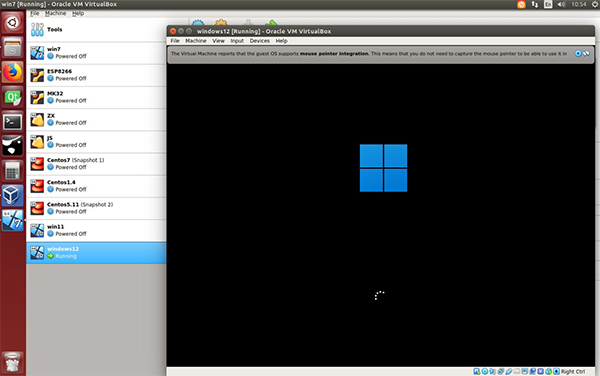
Task: Open Machine menu of windows12 VM window
Action: 196,41
